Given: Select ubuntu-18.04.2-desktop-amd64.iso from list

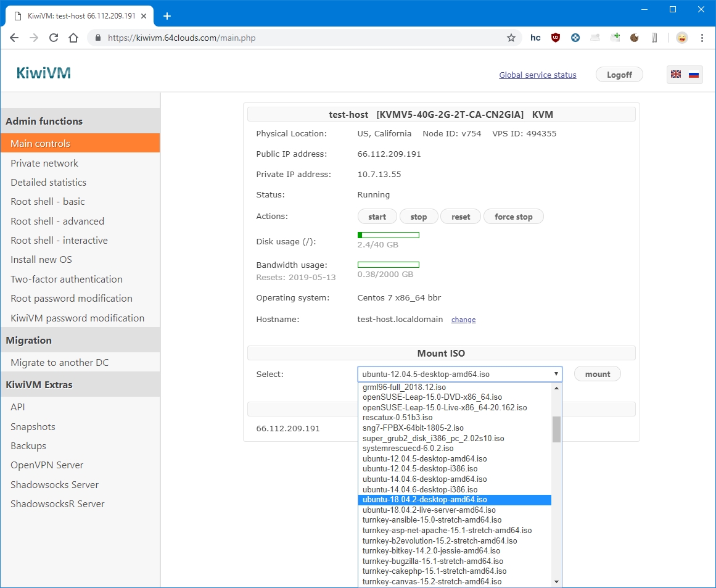Looking at the screenshot, I should (x=424, y=500).
